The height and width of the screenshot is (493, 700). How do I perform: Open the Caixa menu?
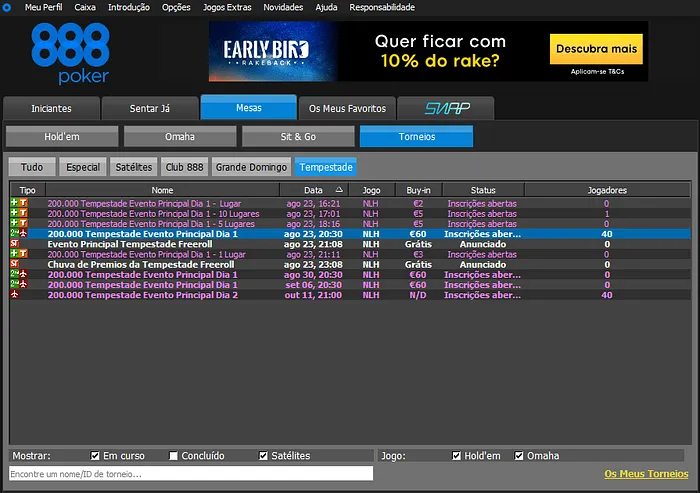point(85,7)
